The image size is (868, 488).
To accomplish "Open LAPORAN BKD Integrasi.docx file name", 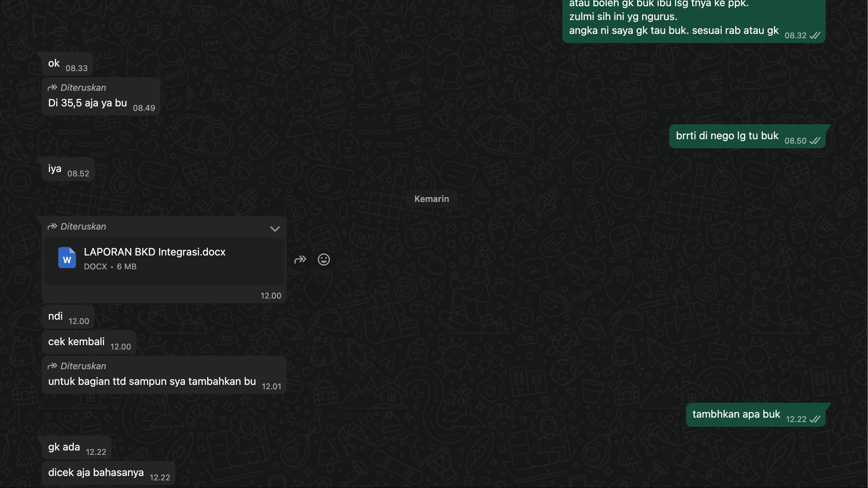I will (x=155, y=252).
